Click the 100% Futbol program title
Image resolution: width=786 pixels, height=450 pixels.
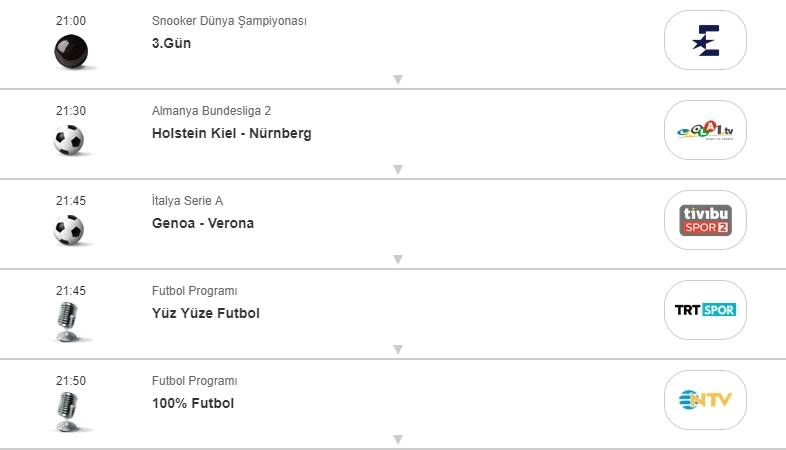click(x=193, y=403)
